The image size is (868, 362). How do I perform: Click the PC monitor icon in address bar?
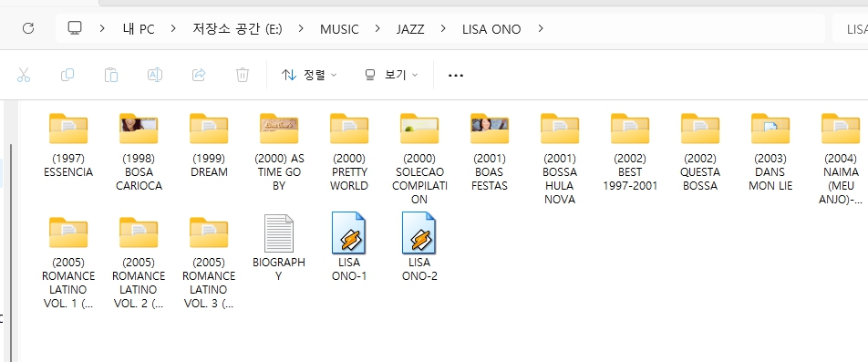point(75,28)
